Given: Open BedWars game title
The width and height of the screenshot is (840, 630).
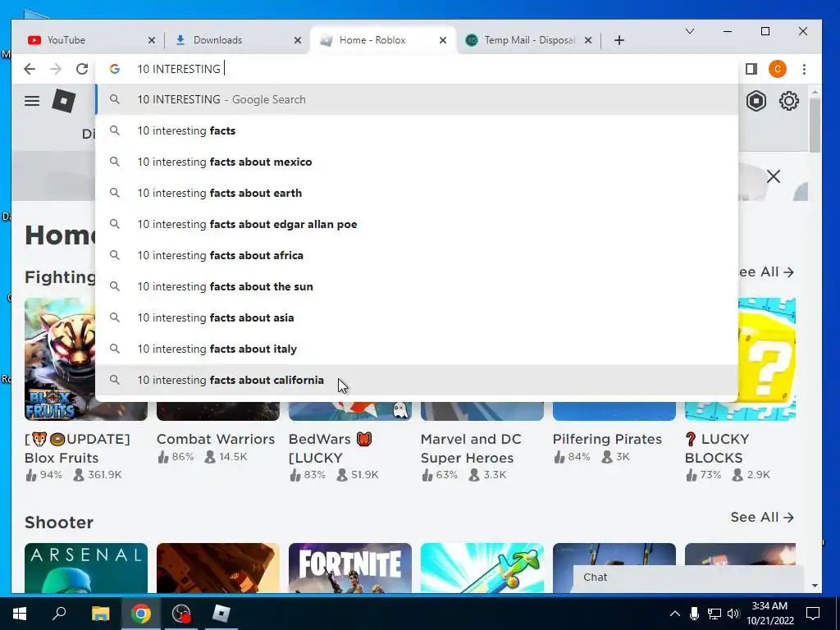Looking at the screenshot, I should 330,449.
